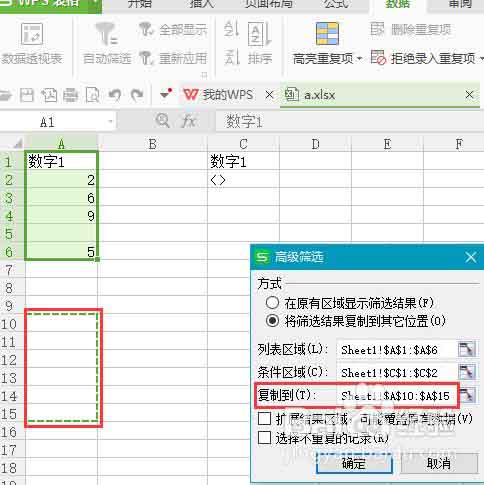This screenshot has width=484, height=485.
Task: Click range picker for 条件区域 field
Action: point(466,372)
